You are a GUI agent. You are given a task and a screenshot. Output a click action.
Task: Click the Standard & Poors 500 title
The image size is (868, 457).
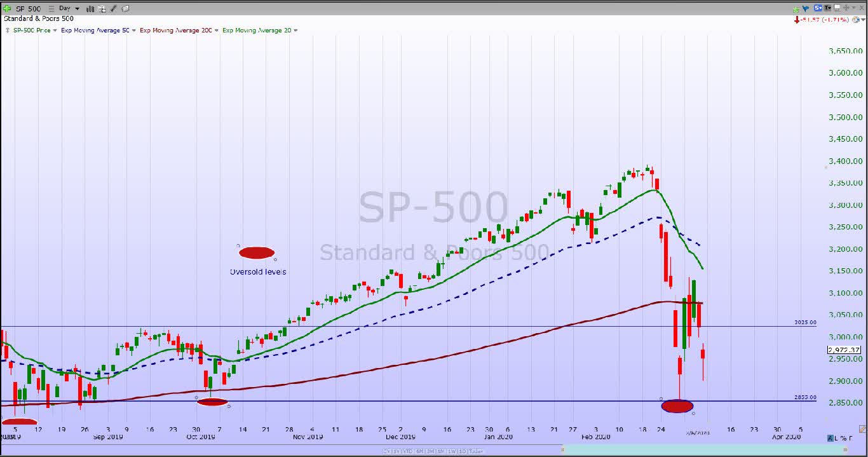coord(39,18)
